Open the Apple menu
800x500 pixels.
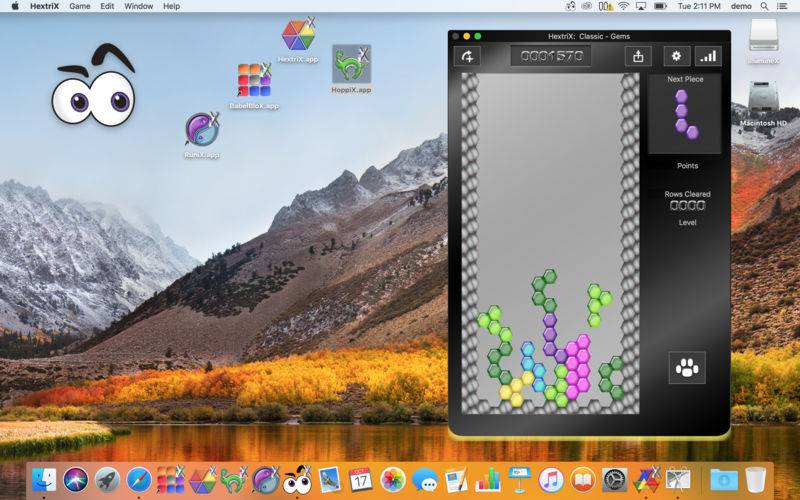pyautogui.click(x=15, y=6)
